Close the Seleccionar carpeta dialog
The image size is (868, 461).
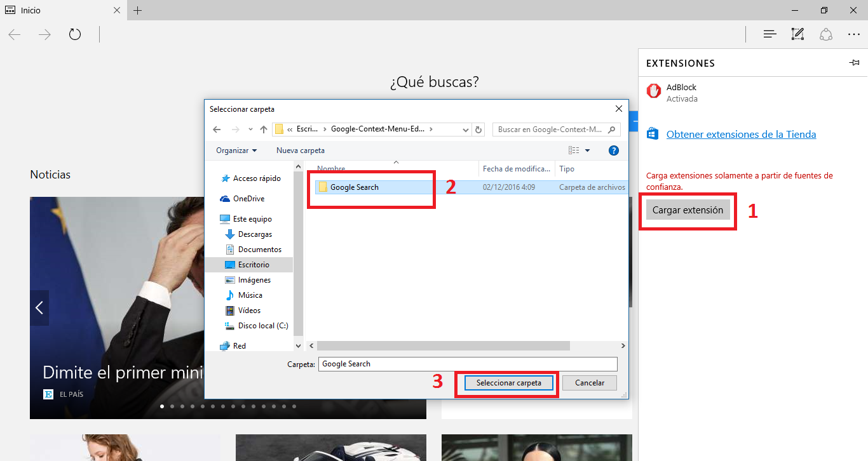pyautogui.click(x=618, y=109)
